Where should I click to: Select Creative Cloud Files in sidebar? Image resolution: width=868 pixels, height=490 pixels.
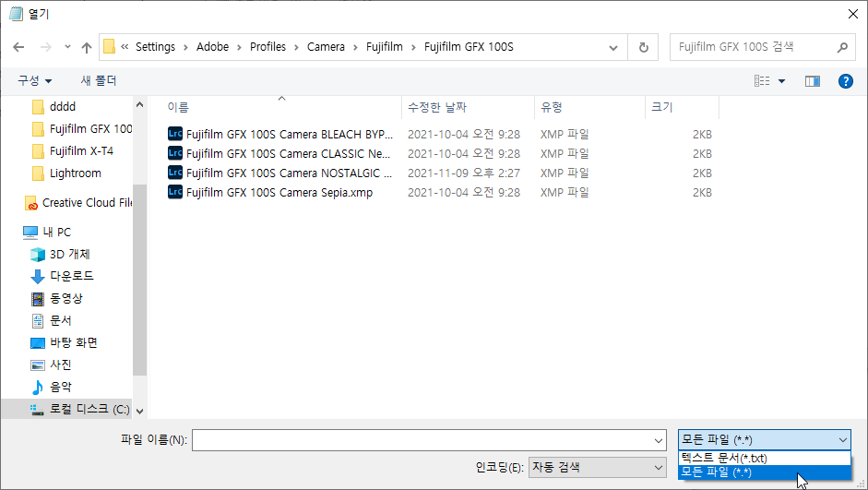(77, 203)
